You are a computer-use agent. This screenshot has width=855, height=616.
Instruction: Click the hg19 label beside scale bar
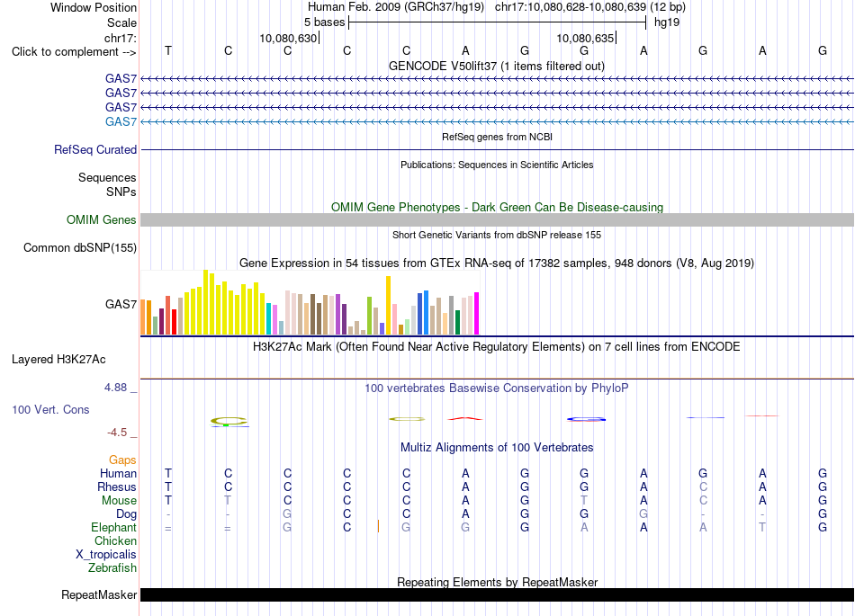coord(667,22)
